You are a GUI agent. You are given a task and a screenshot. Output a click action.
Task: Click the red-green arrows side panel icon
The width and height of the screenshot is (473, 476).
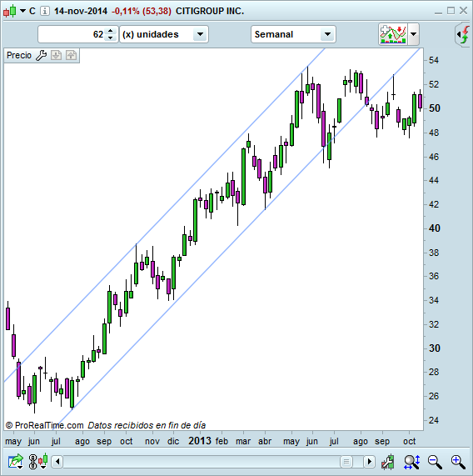(464, 34)
